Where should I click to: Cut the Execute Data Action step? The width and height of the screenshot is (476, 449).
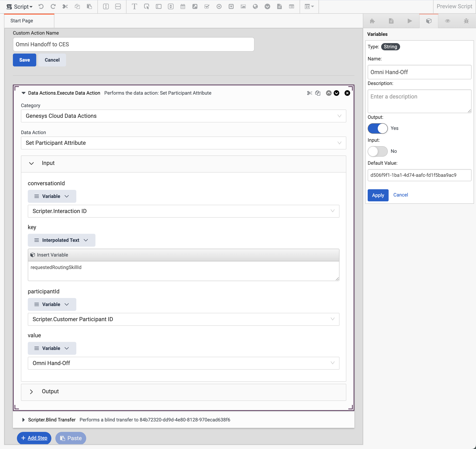(x=309, y=93)
